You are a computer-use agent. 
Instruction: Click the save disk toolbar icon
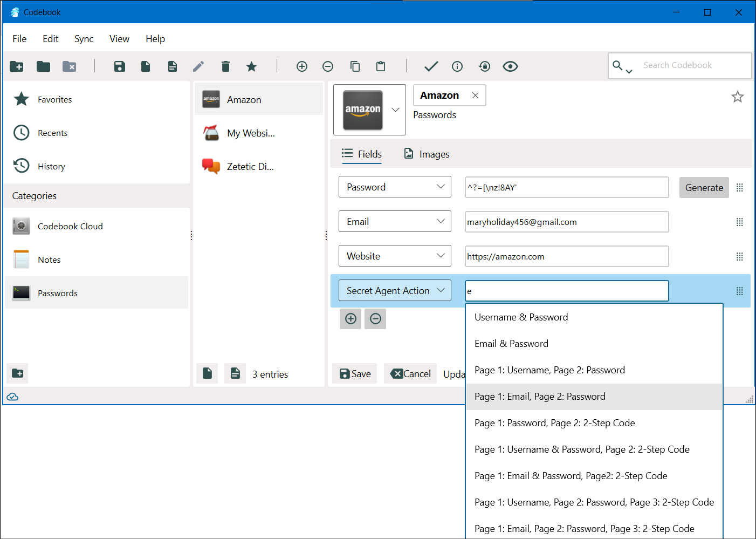120,66
